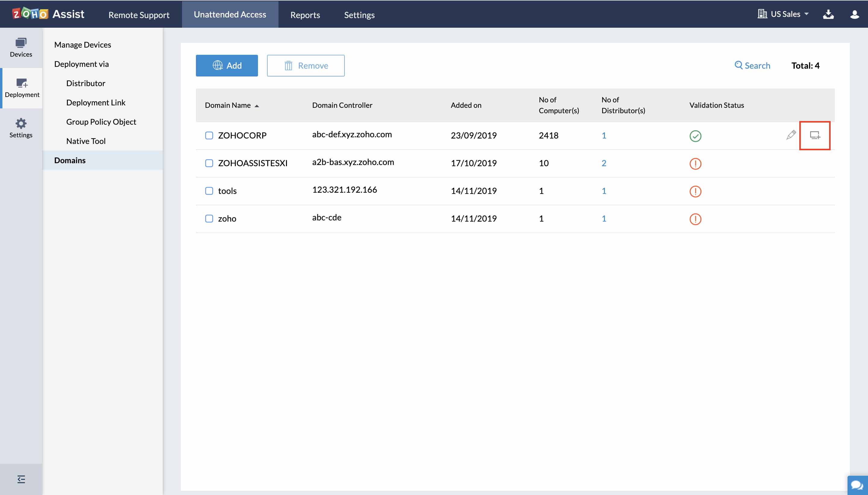Click 123.321.192.166 controller cell
This screenshot has height=495, width=868.
[x=344, y=189]
